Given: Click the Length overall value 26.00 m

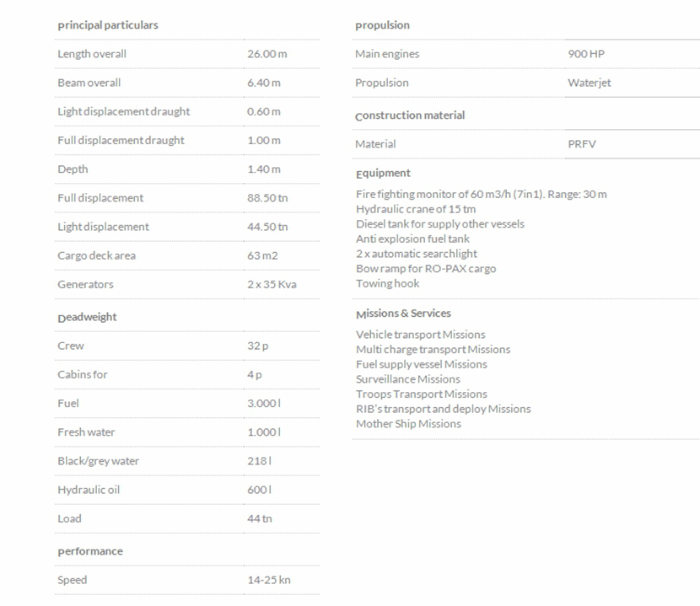Looking at the screenshot, I should coord(267,54).
